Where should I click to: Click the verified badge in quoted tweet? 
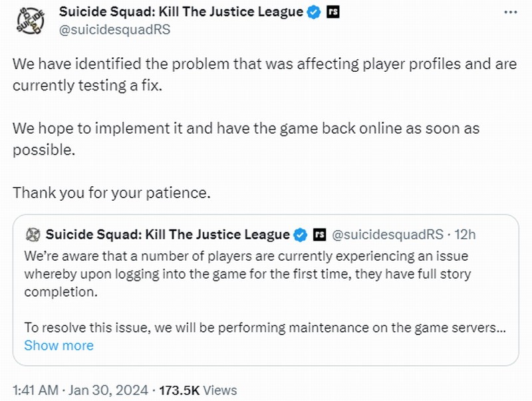(x=301, y=235)
